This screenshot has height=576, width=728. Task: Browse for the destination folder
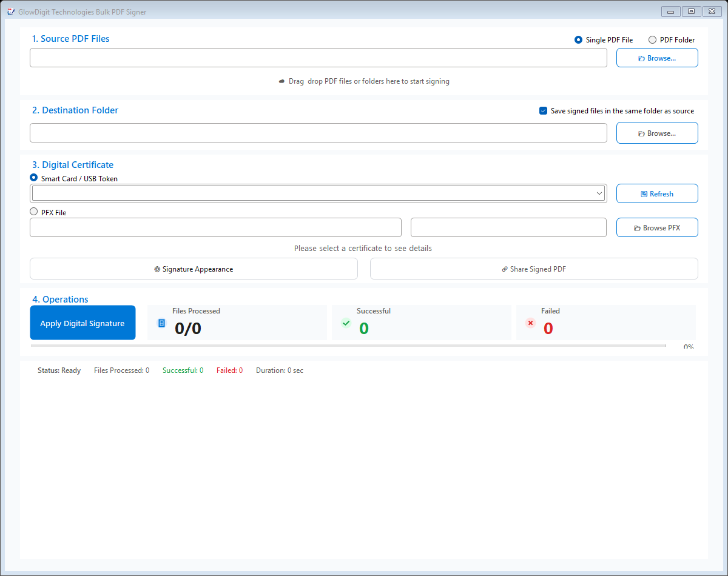click(657, 133)
